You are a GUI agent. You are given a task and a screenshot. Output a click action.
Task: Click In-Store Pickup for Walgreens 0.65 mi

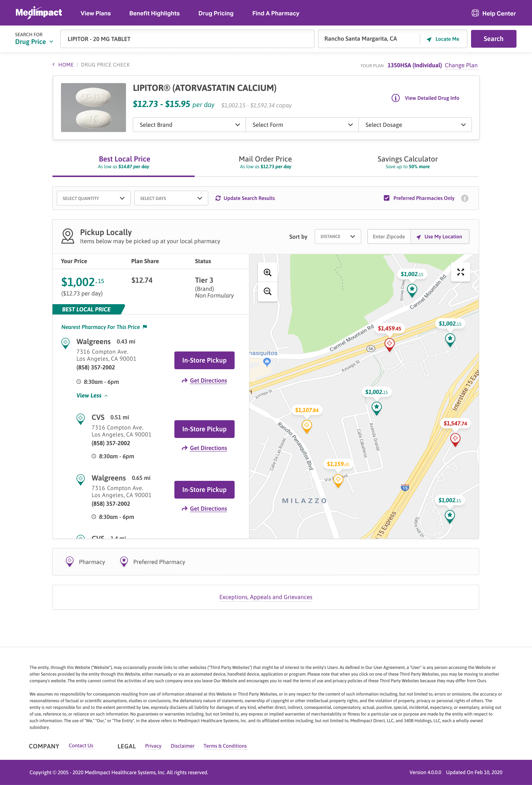(x=204, y=490)
